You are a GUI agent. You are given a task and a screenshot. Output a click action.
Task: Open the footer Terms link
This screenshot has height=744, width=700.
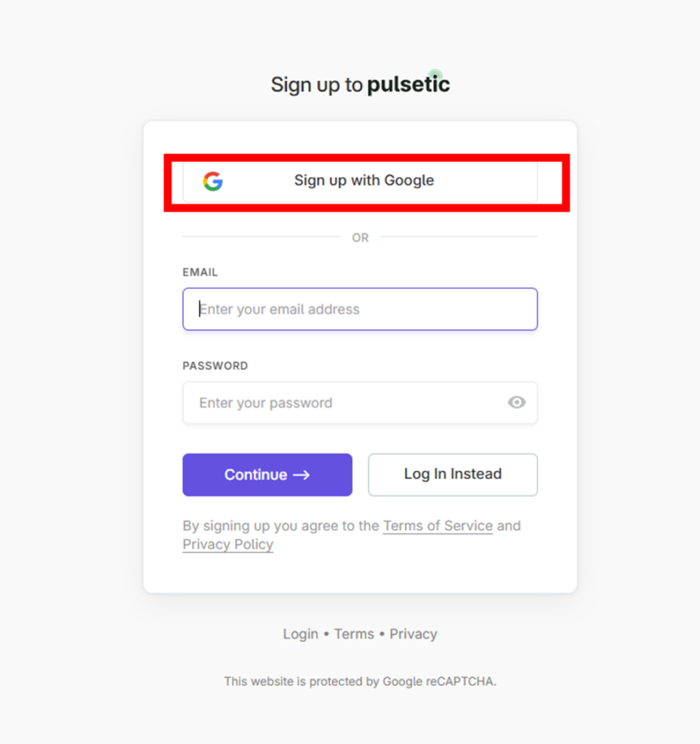[354, 634]
